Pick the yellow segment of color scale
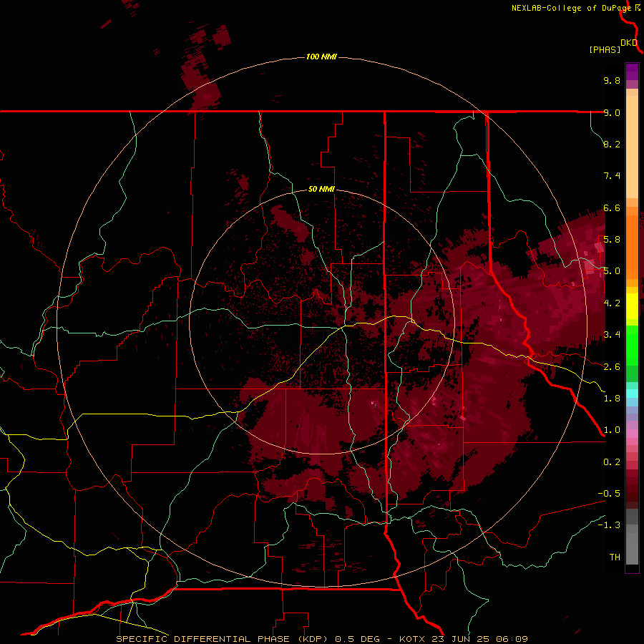Screen dimensions: 644x644 click(632, 306)
